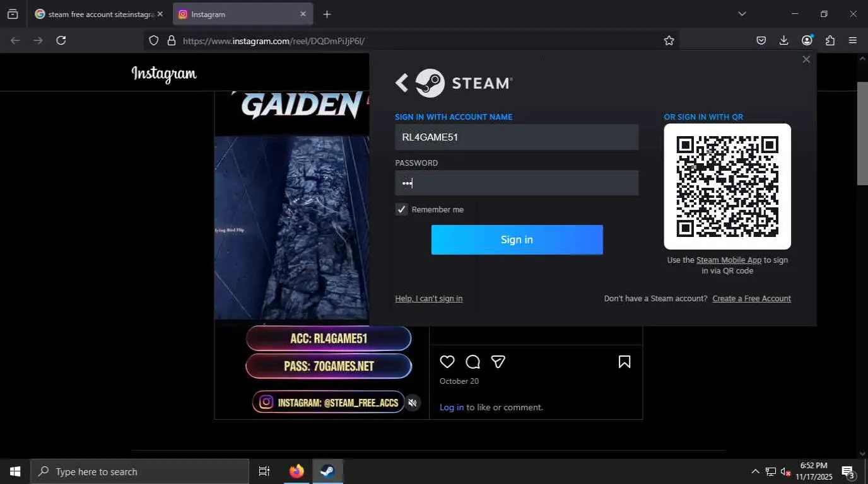Click the Steam password field

click(x=517, y=183)
